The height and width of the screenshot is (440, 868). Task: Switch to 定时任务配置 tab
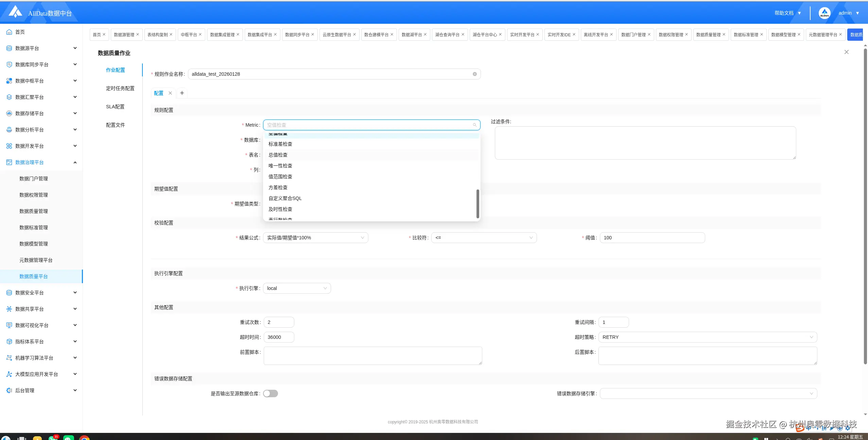tap(120, 88)
